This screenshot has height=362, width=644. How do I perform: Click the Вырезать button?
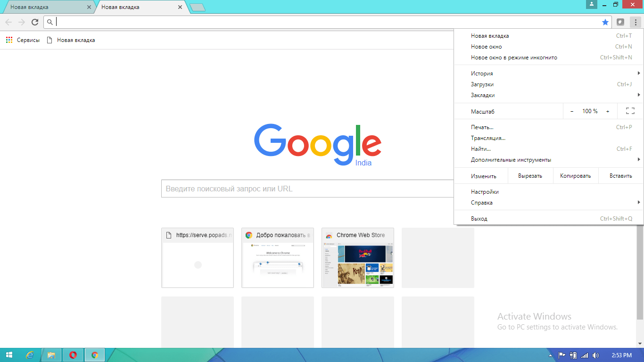point(530,176)
